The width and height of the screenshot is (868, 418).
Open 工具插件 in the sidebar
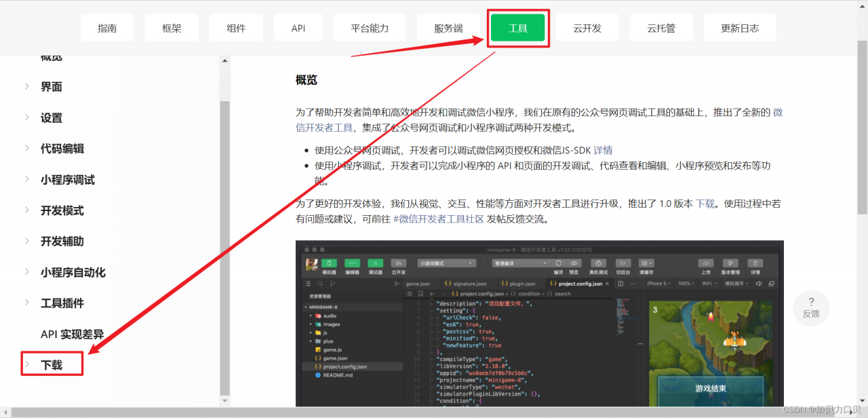pyautogui.click(x=62, y=303)
